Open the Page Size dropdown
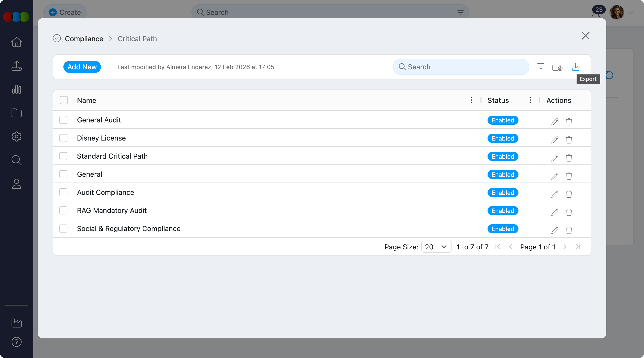The height and width of the screenshot is (358, 644). click(436, 247)
